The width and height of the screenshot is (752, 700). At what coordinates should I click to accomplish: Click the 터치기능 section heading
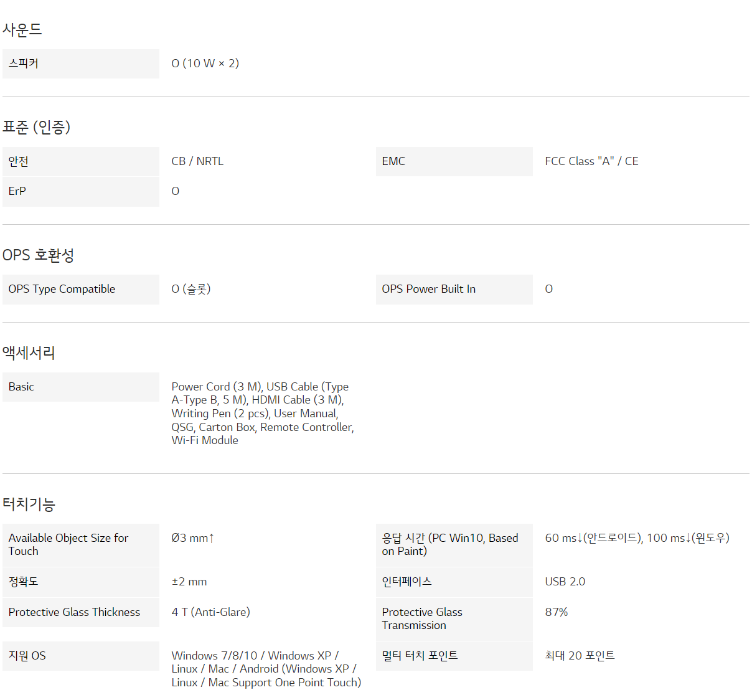pyautogui.click(x=29, y=504)
